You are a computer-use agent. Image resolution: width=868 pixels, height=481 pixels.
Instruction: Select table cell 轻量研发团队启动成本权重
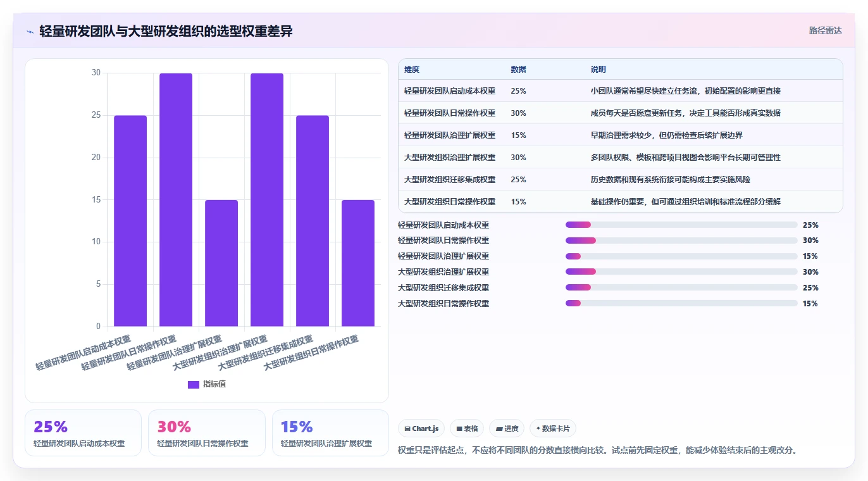click(x=450, y=91)
